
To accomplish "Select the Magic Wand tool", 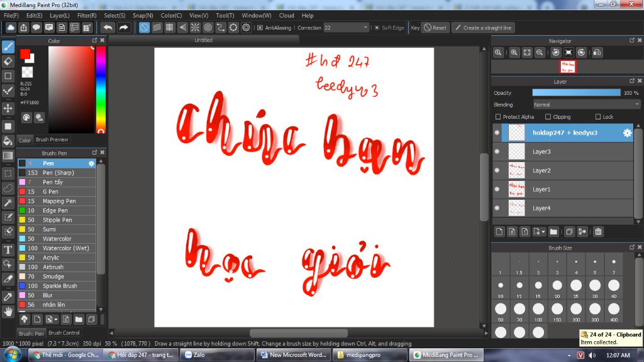I will point(8,202).
